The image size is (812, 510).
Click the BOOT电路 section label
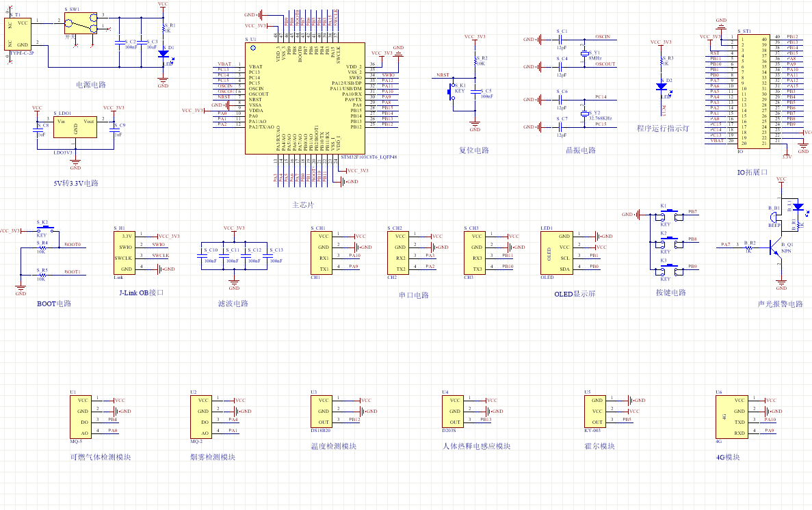(54, 304)
